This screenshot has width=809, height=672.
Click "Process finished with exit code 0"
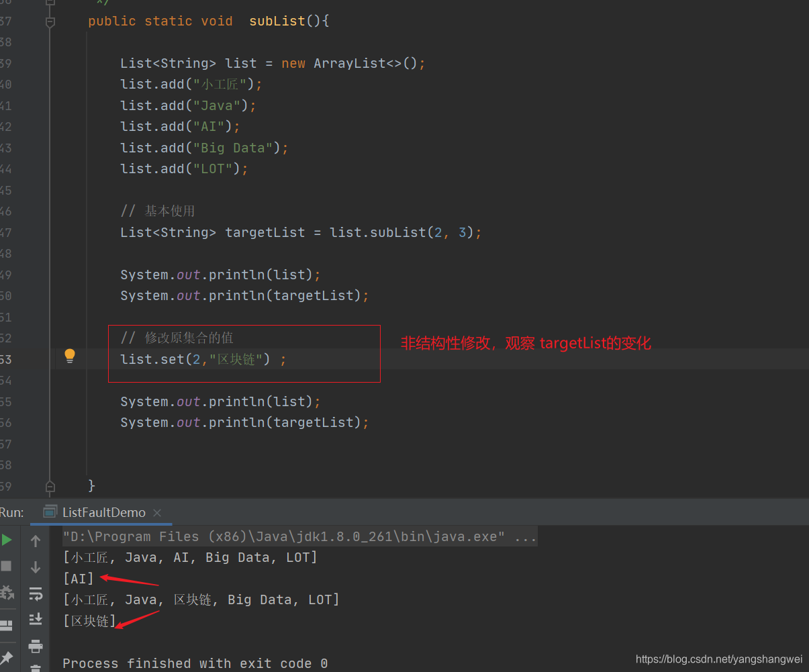[x=195, y=663]
